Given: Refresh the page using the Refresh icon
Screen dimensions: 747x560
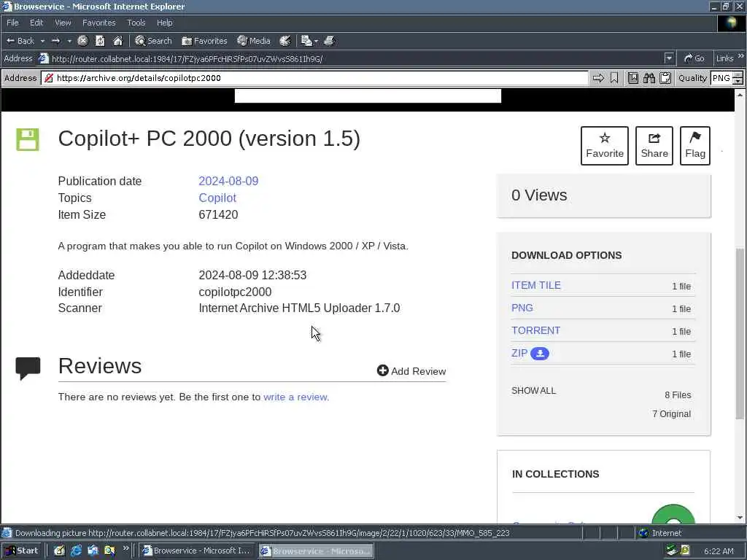Looking at the screenshot, I should [100, 41].
